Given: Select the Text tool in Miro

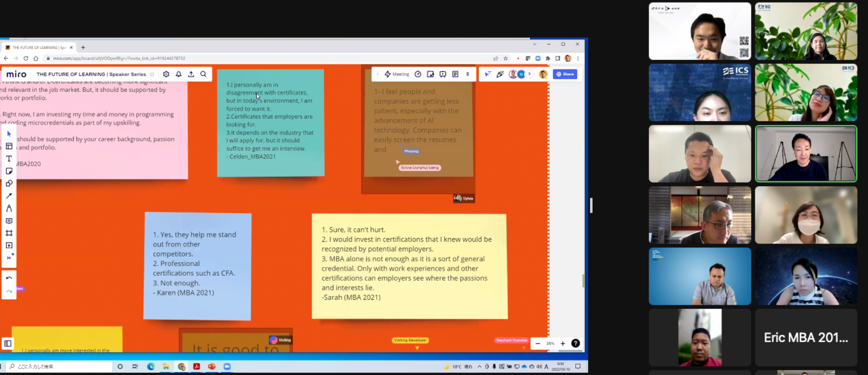Looking at the screenshot, I should pos(9,159).
